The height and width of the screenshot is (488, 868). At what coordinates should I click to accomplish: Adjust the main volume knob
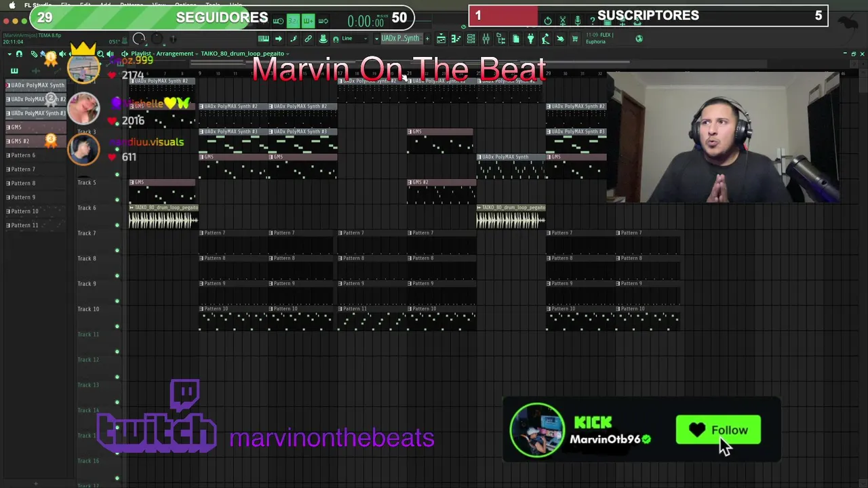[x=139, y=39]
